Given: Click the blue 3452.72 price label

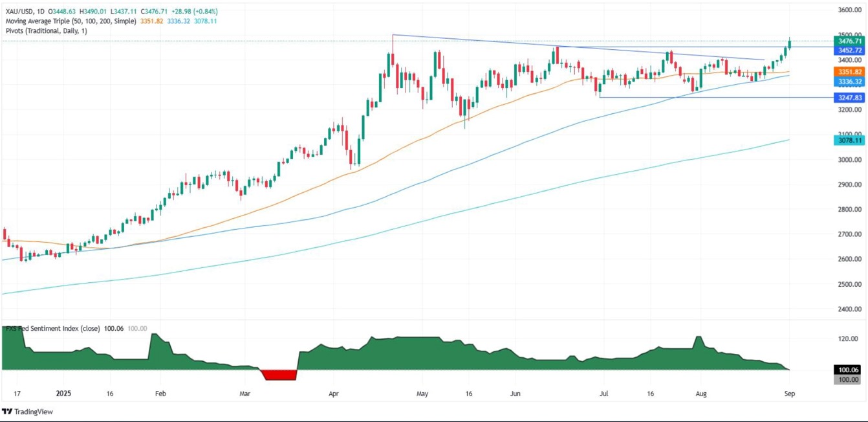Looking at the screenshot, I should [849, 49].
